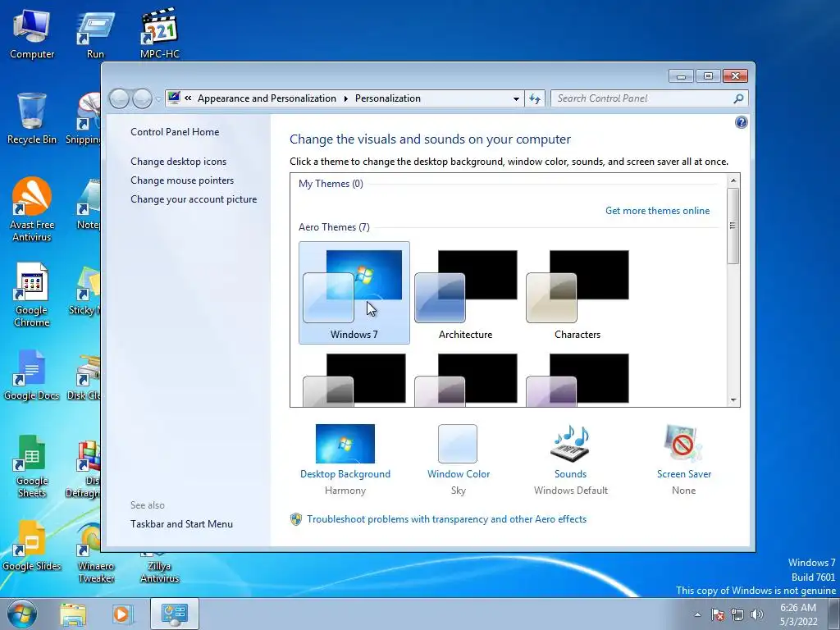Click Change mouse pointers link
This screenshot has height=630, width=840.
(x=182, y=180)
